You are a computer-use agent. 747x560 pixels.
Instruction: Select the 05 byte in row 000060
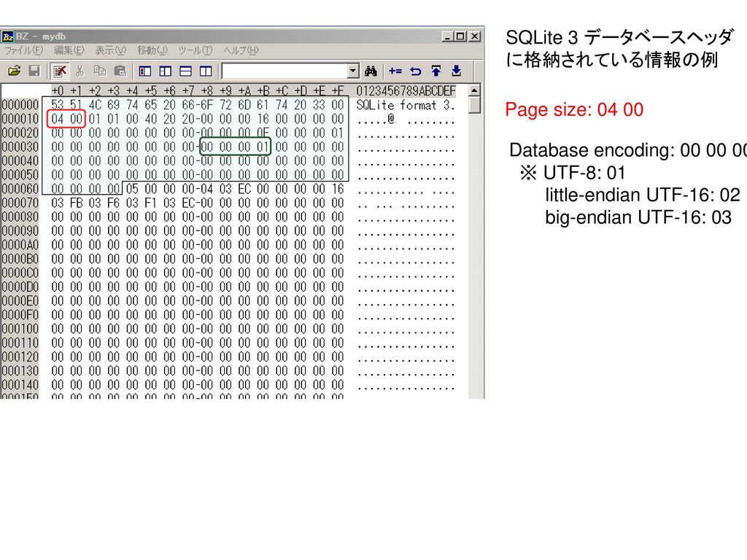pyautogui.click(x=132, y=189)
